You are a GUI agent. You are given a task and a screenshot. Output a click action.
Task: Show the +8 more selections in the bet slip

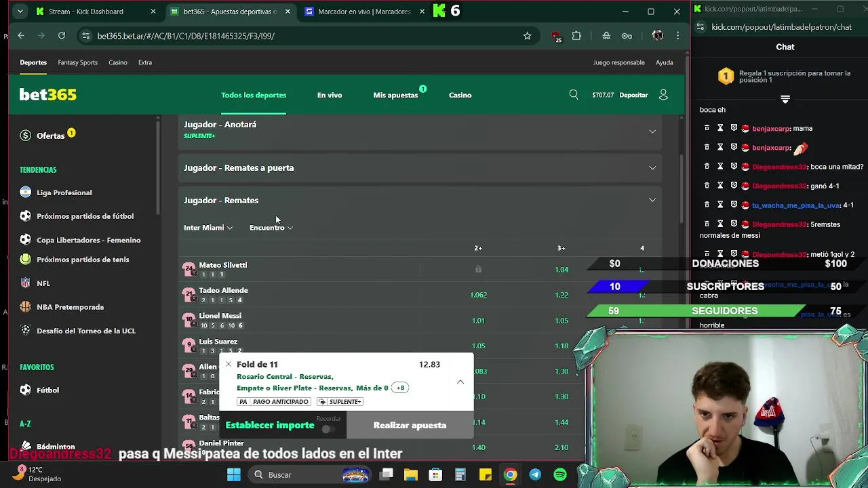(400, 388)
